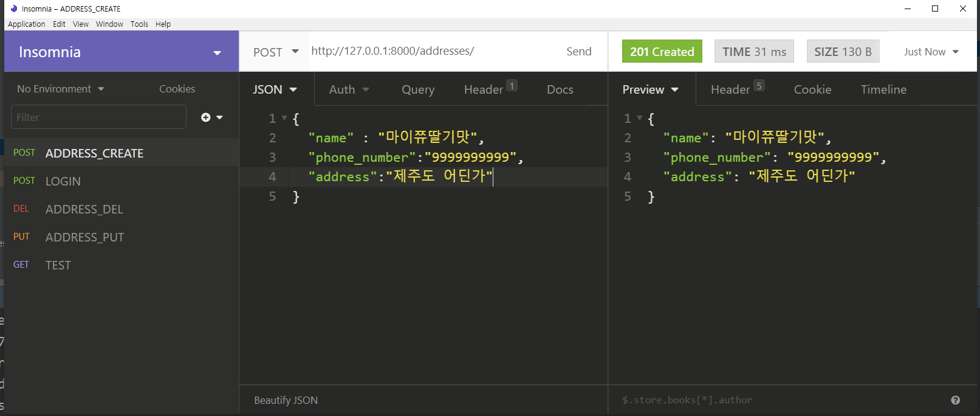The height and width of the screenshot is (416, 980).
Task: Open the Edit menu
Action: pos(59,24)
